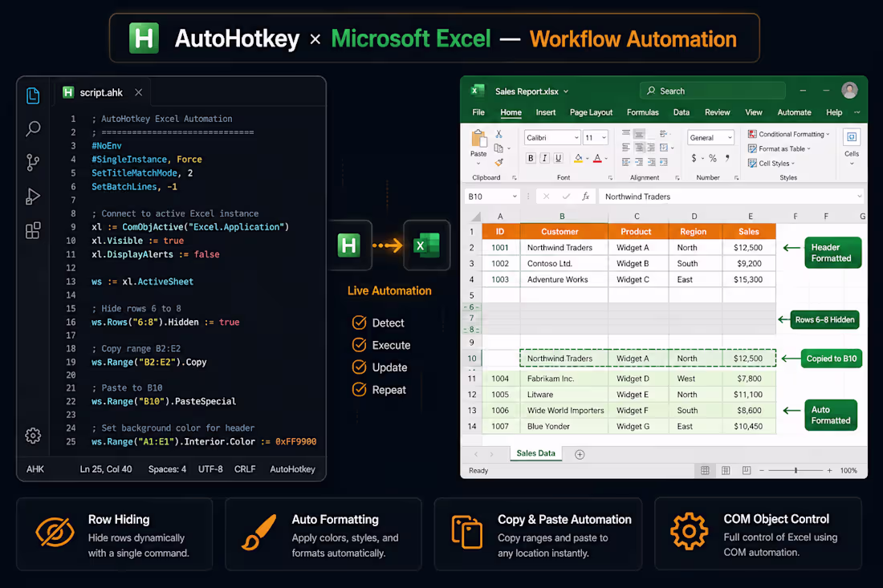Click the formula bar cancel X icon

pyautogui.click(x=546, y=197)
